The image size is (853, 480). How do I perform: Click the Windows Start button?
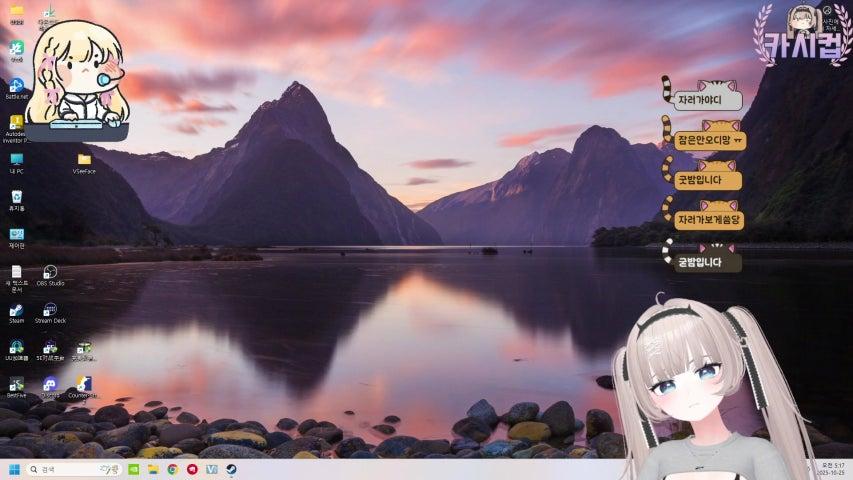coord(14,469)
